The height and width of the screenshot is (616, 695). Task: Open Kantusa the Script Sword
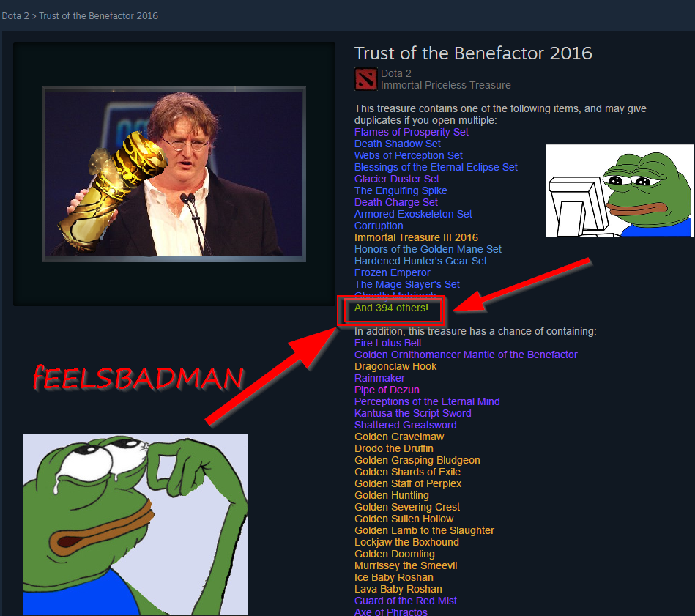point(412,413)
